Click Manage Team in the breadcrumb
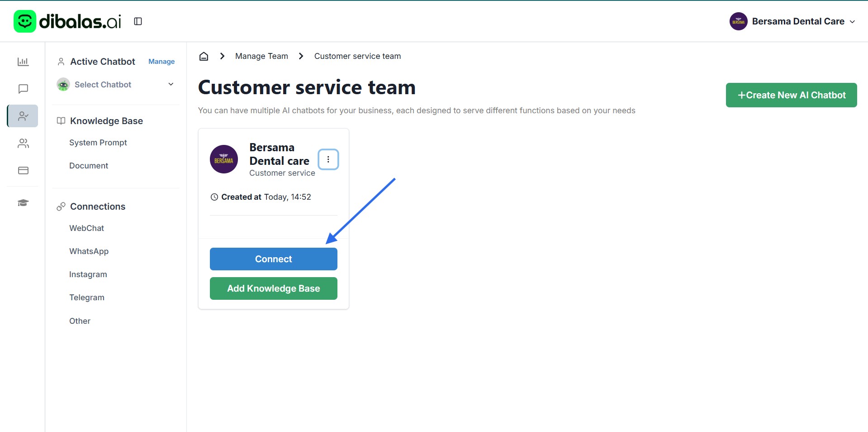Image resolution: width=868 pixels, height=432 pixels. [x=261, y=56]
